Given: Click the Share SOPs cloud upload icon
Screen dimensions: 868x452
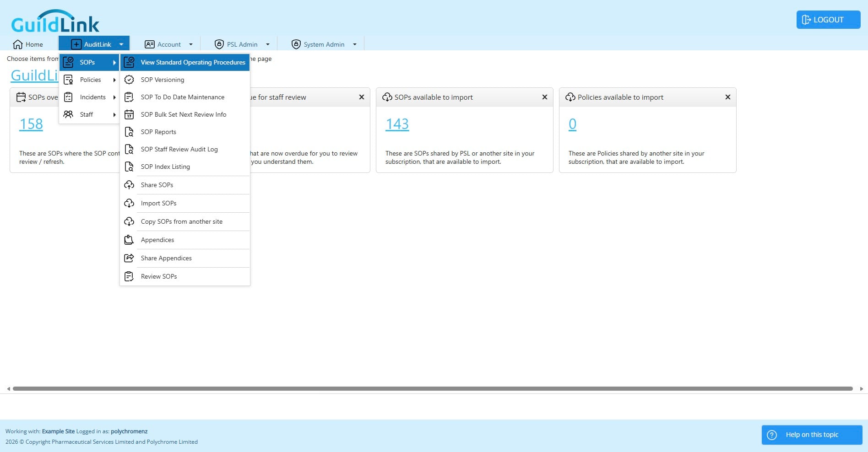Looking at the screenshot, I should click(x=129, y=185).
